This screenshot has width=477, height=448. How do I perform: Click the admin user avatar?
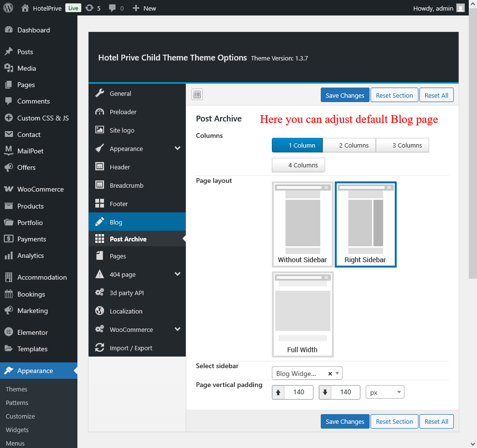[460, 8]
